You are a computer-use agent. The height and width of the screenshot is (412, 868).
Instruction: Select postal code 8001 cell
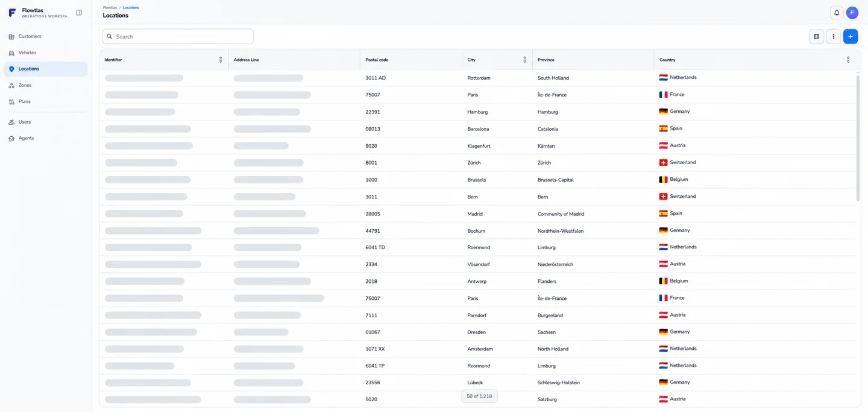point(371,163)
